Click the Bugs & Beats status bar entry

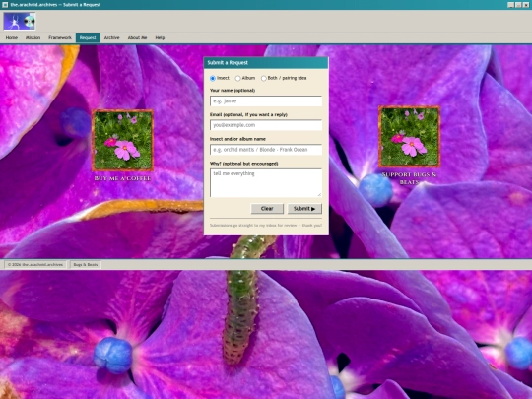tap(86, 265)
